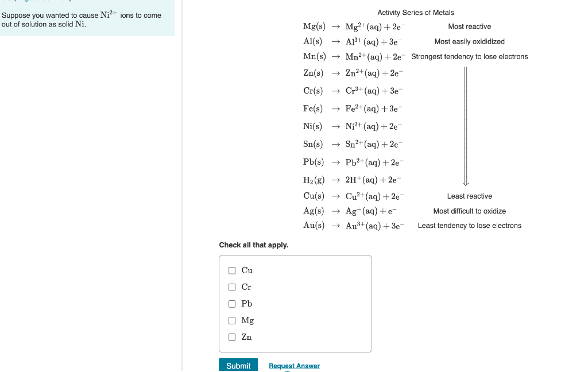Click the Most easily oxididized label
This screenshot has height=372, width=588.
[469, 41]
